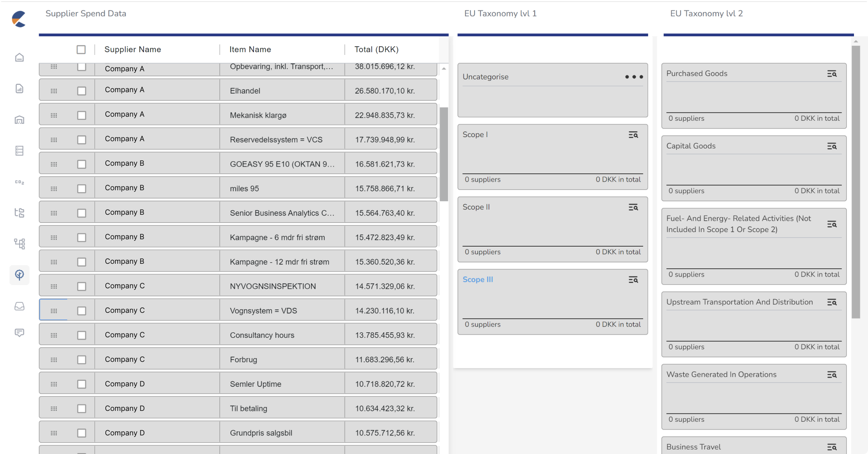Image resolution: width=868 pixels, height=454 pixels.
Task: Click the 10.718.820,72 kr. total cell
Action: pos(391,384)
